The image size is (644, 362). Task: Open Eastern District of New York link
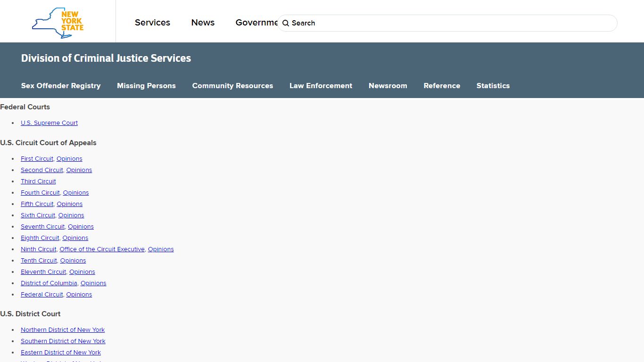tap(61, 353)
